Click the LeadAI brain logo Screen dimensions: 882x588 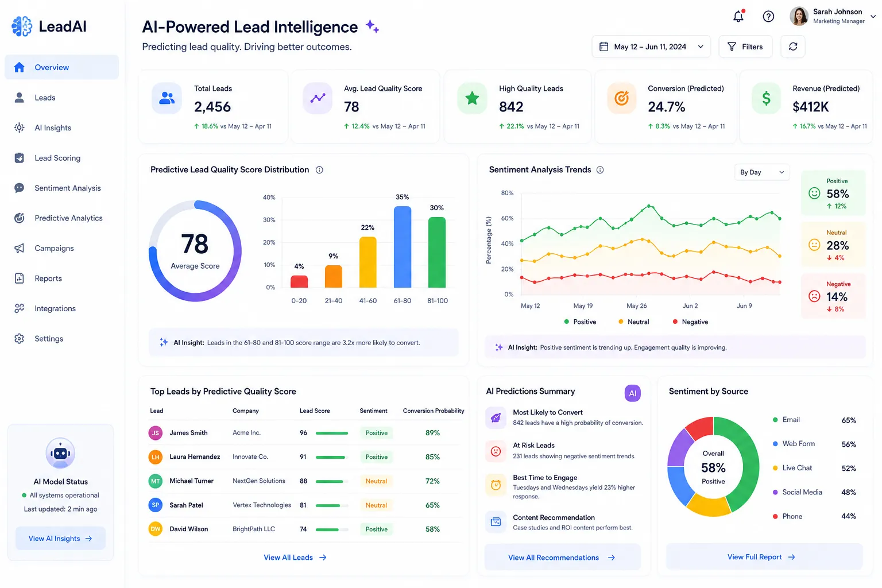[22, 26]
